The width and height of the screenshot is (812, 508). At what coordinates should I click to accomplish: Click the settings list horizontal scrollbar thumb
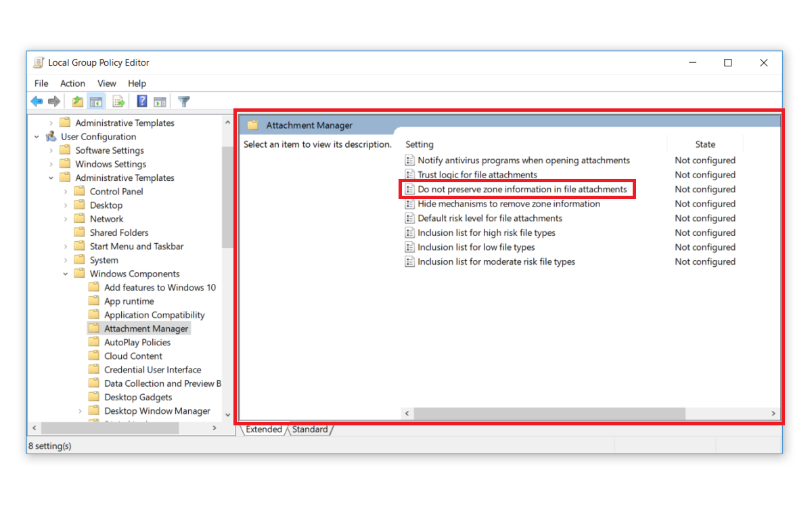(x=549, y=413)
